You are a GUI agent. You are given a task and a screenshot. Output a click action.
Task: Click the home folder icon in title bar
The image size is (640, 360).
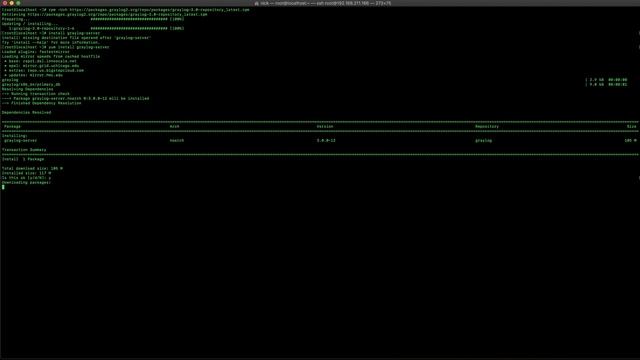pos(256,3)
